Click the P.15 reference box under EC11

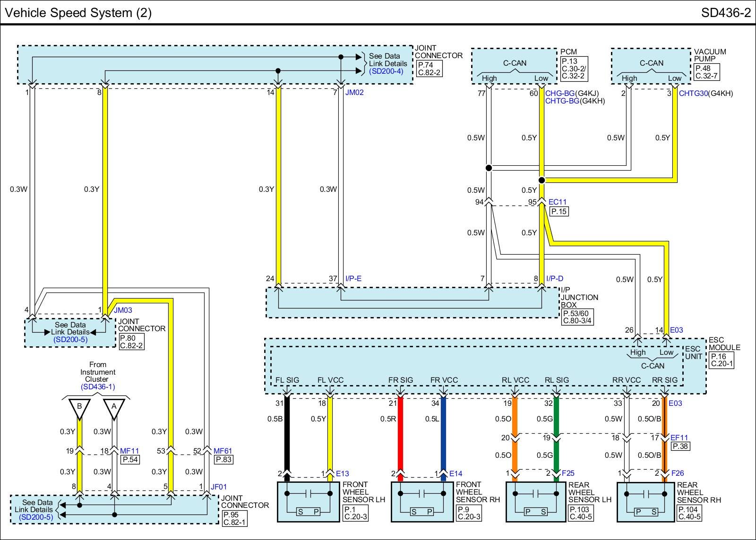pyautogui.click(x=558, y=212)
